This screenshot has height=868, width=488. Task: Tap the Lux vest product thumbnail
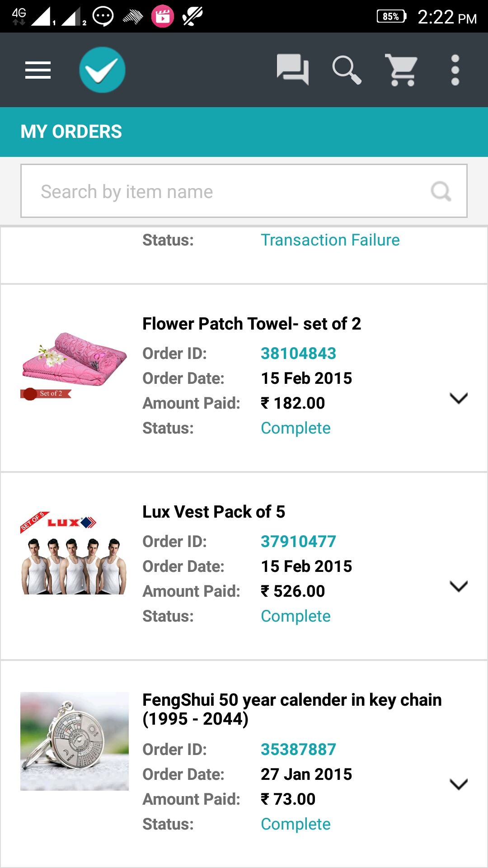tap(75, 554)
